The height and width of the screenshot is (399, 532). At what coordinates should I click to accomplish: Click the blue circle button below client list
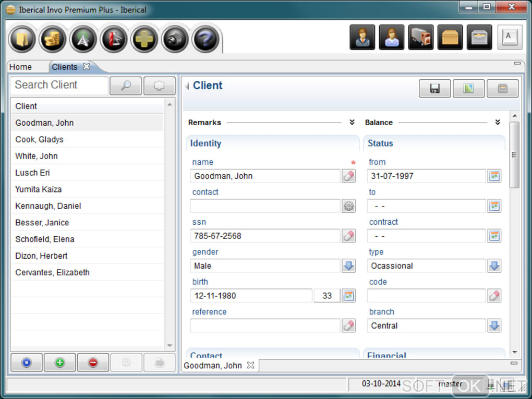[27, 362]
